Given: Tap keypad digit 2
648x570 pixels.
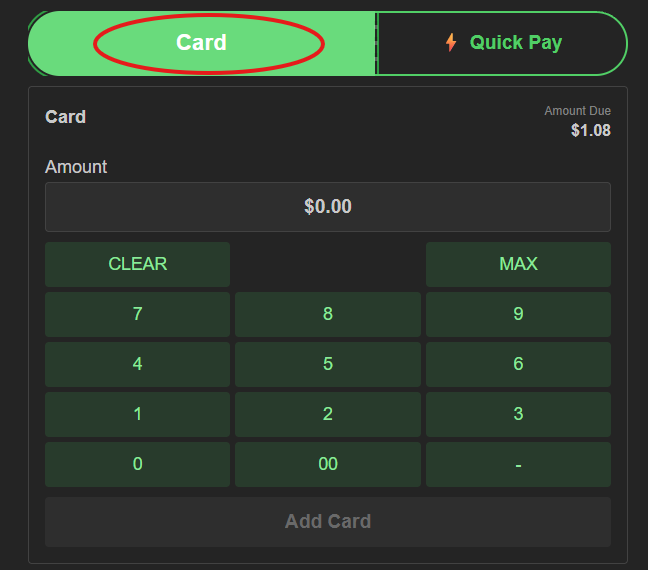Looking at the screenshot, I should pos(328,414).
